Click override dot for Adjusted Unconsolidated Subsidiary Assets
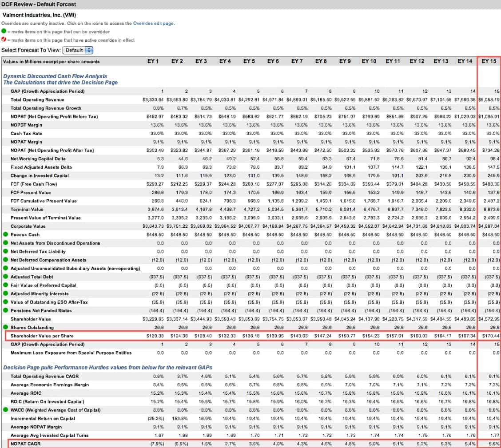Viewport: 501px width, 448px height. [x=5, y=268]
